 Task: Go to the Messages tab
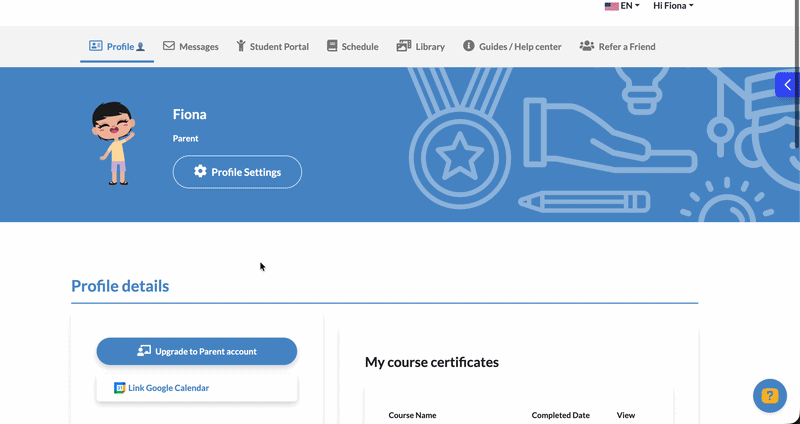pos(191,46)
